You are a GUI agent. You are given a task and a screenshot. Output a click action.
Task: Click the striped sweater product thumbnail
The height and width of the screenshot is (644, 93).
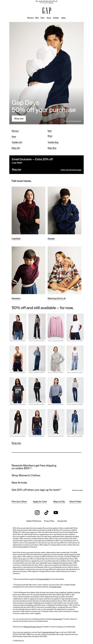click(x=56, y=390)
